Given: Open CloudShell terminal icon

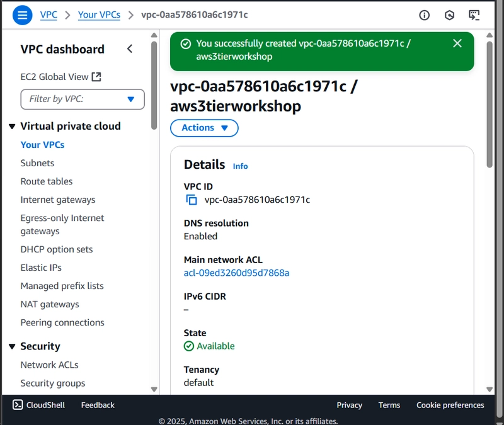Looking at the screenshot, I should click(18, 405).
